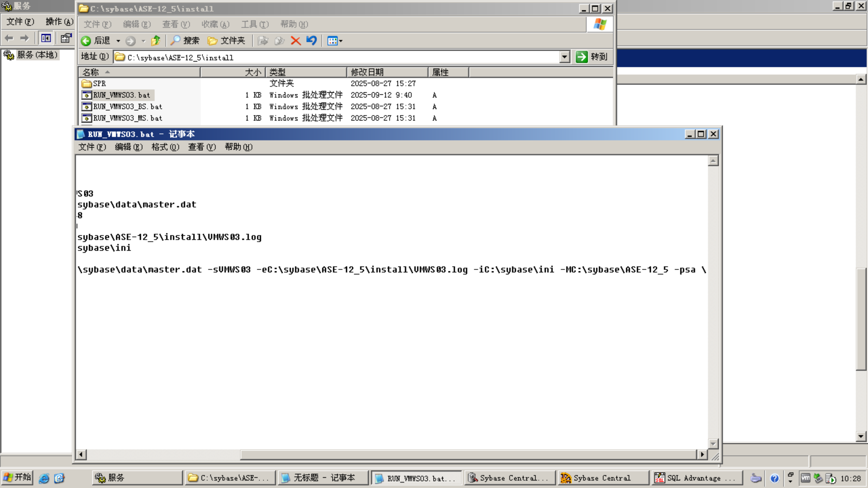Click the Explorer Back (后退) button
The height and width of the screenshot is (488, 868).
point(96,41)
